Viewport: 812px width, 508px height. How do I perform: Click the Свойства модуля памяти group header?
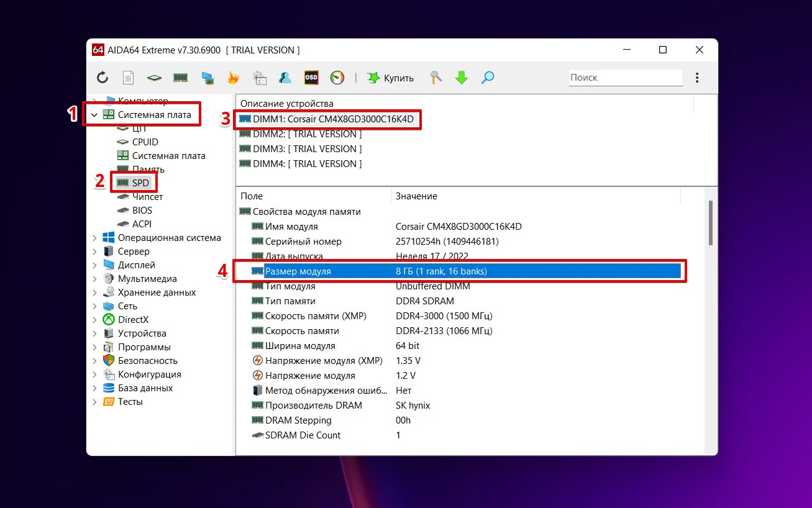click(300, 212)
